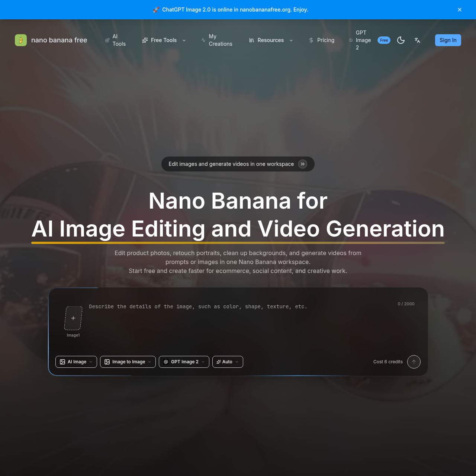The width and height of the screenshot is (476, 476).
Task: Close the ChatGPT Image 2.0 announcement banner
Action: (x=460, y=10)
